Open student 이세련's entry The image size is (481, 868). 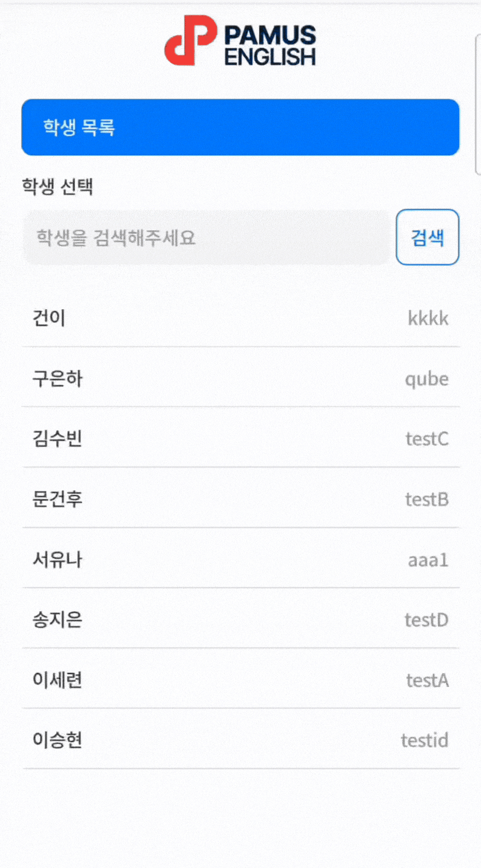coord(57,680)
